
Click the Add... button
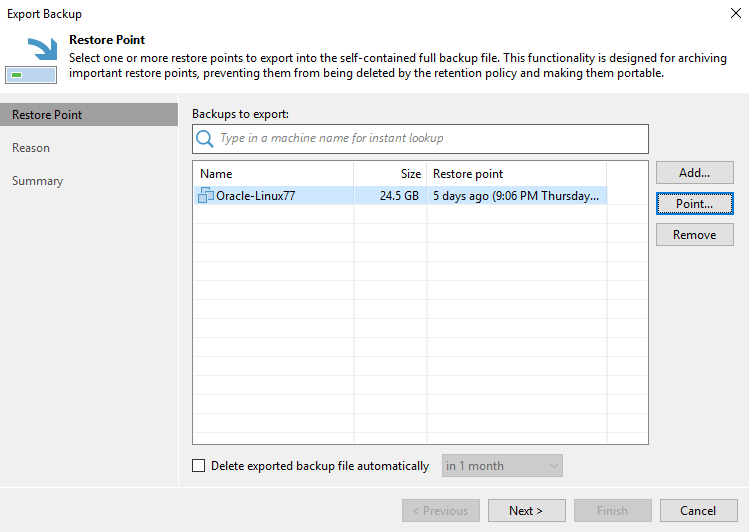tap(694, 173)
